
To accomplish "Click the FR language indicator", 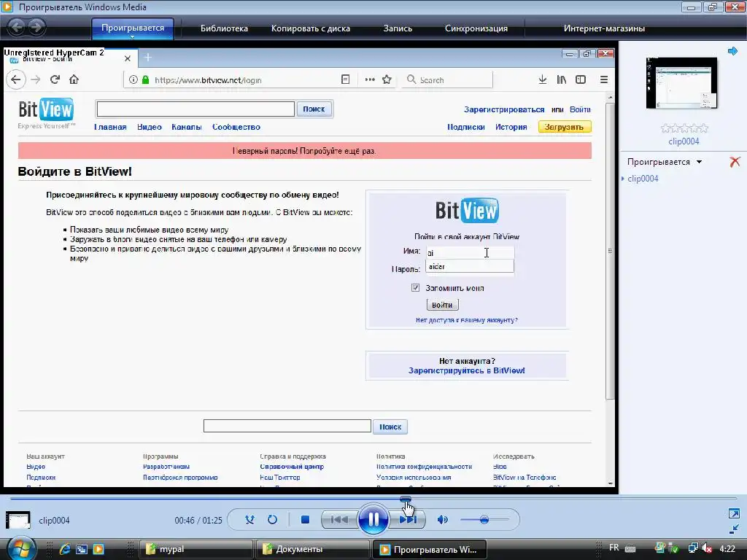I will 614,548.
